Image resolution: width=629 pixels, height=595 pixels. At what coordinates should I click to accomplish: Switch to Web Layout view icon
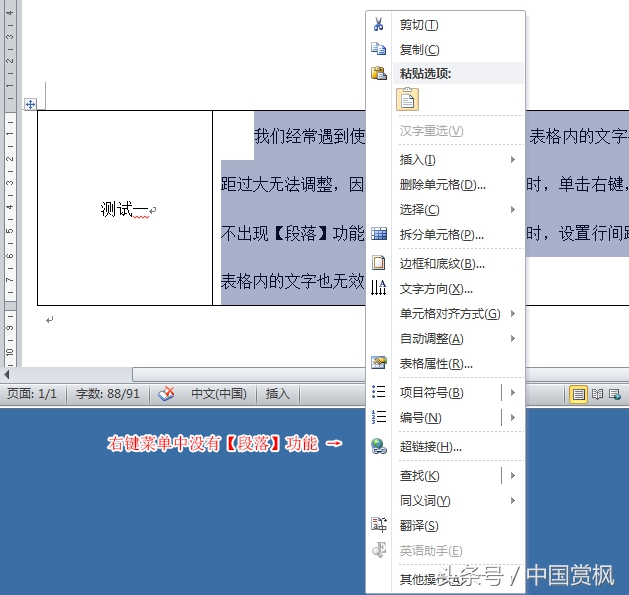[615, 394]
